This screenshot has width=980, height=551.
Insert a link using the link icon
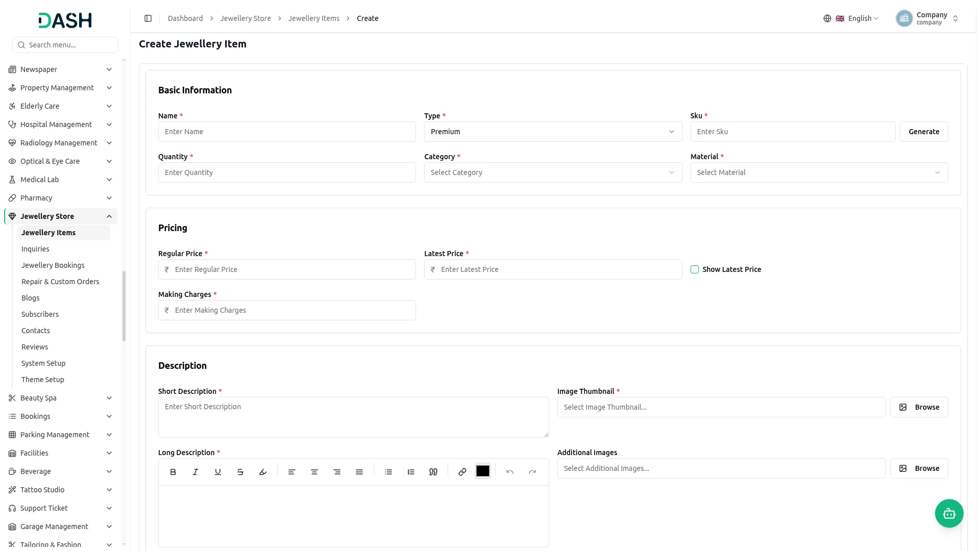[x=462, y=472]
